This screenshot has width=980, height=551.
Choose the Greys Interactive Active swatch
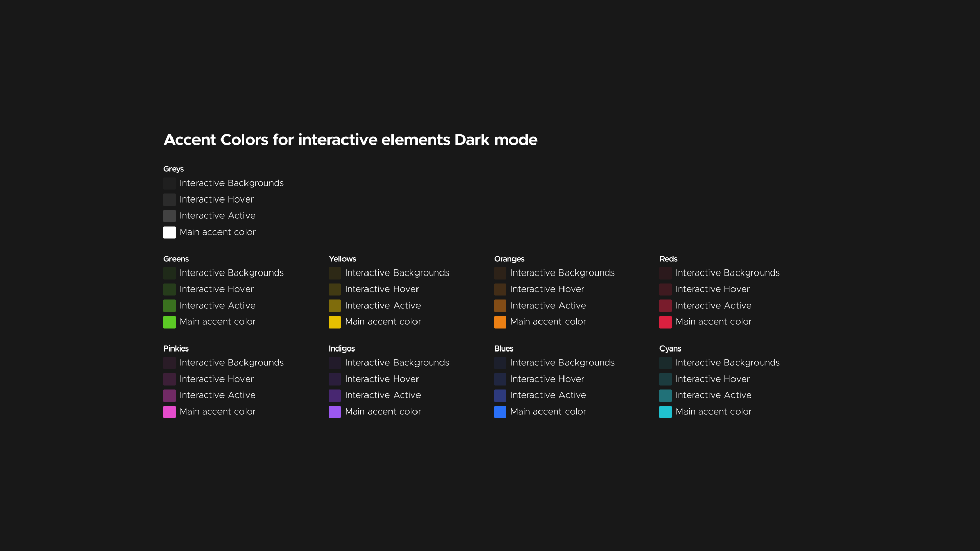[x=169, y=216]
